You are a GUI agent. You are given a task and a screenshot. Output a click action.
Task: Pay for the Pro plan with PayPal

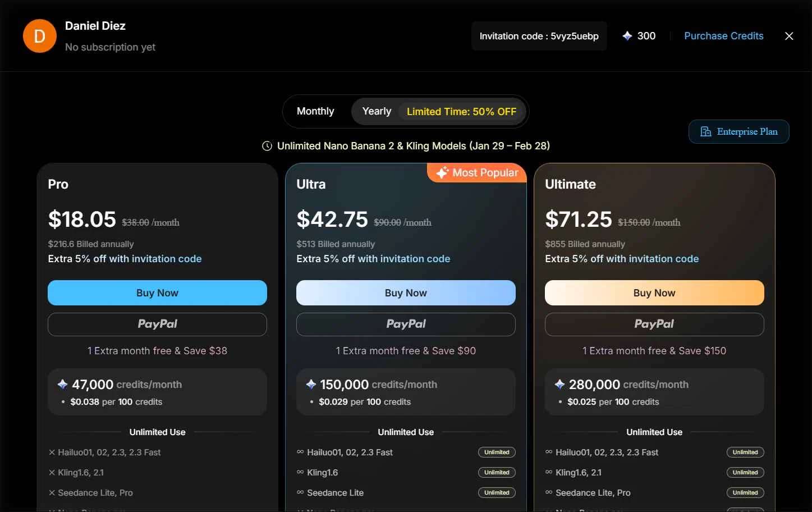[157, 324]
